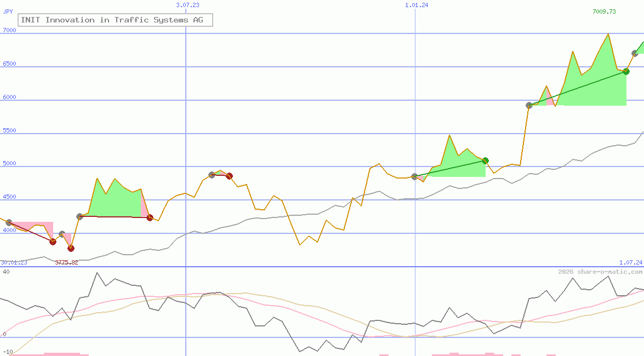Screen dimensions: 644x356
Task: Click the gray marker right after the 3.07.23 line
Action: 212,175
